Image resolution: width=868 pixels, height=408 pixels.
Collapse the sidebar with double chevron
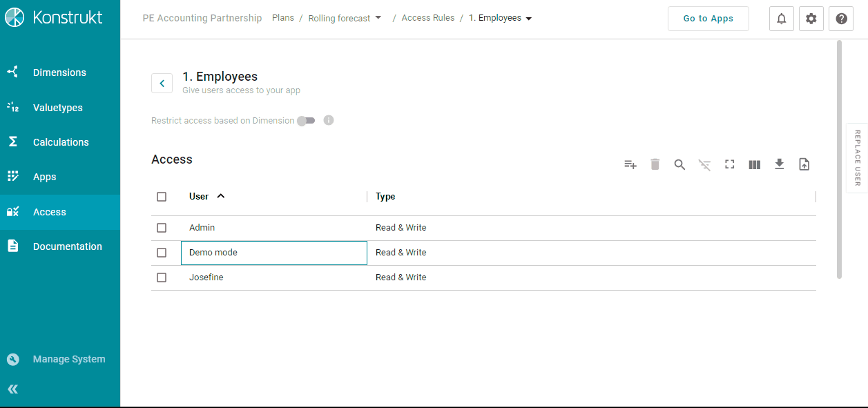(x=12, y=389)
